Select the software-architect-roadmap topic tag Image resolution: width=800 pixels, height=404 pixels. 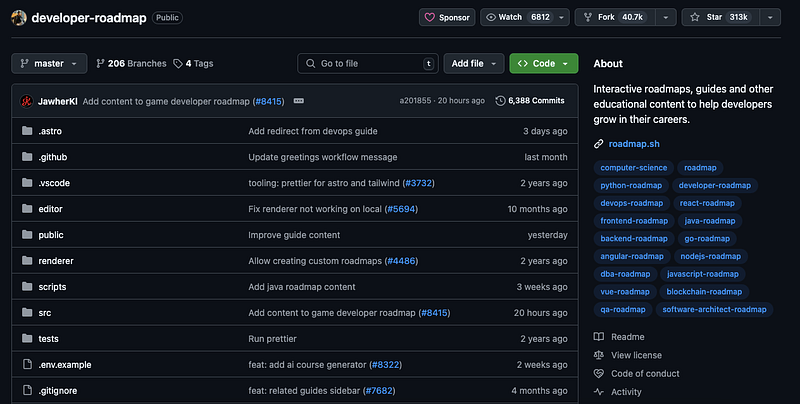click(714, 310)
